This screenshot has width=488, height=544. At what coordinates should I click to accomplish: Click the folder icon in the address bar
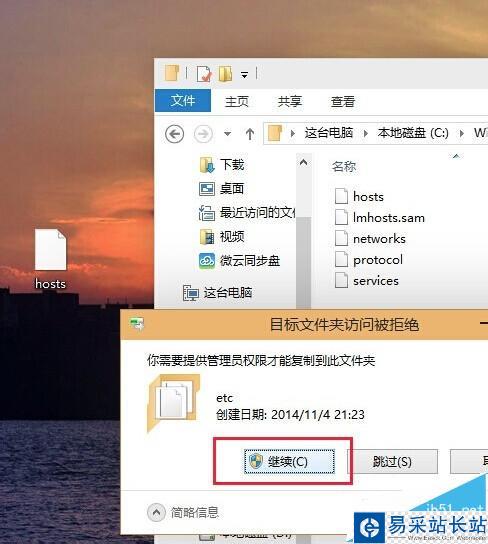[x=275, y=133]
